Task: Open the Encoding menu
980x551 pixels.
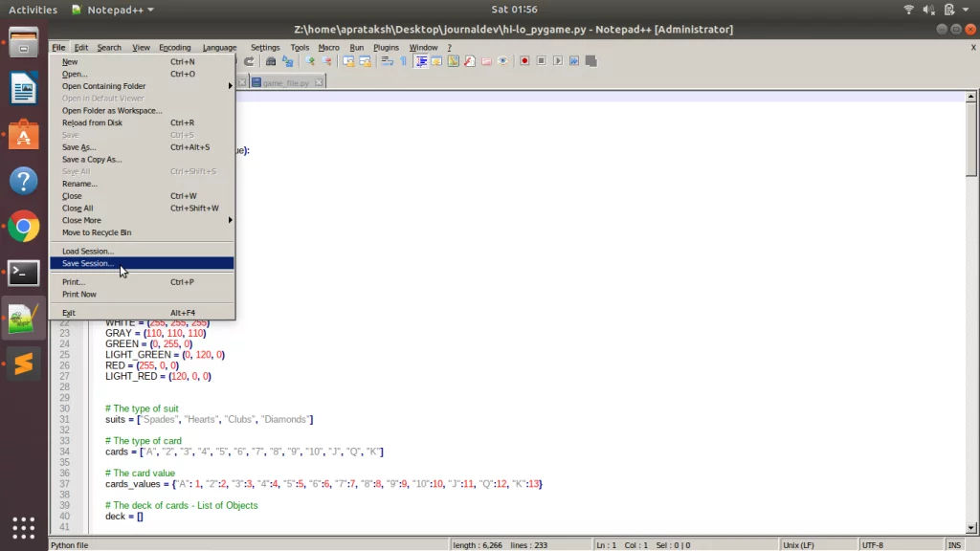Action: (x=175, y=47)
